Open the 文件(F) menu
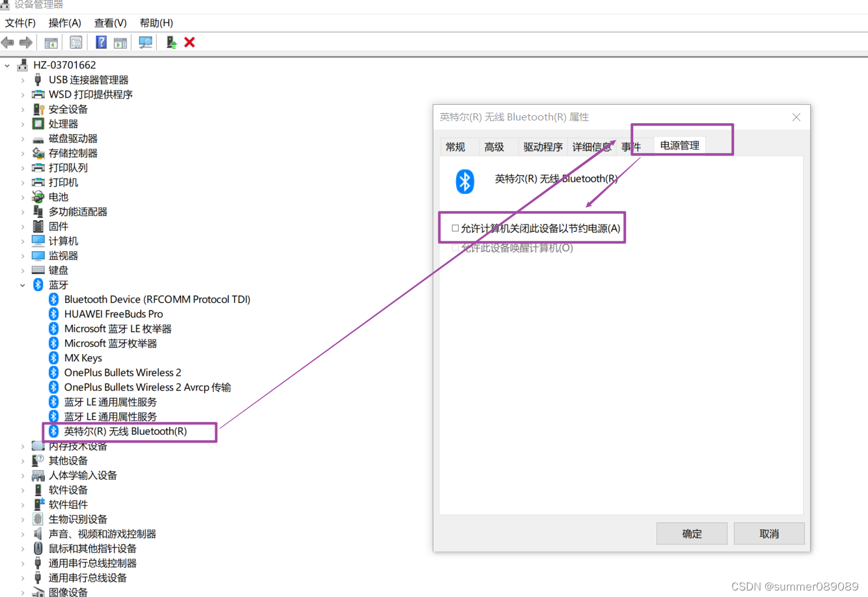The image size is (868, 597). 20,23
